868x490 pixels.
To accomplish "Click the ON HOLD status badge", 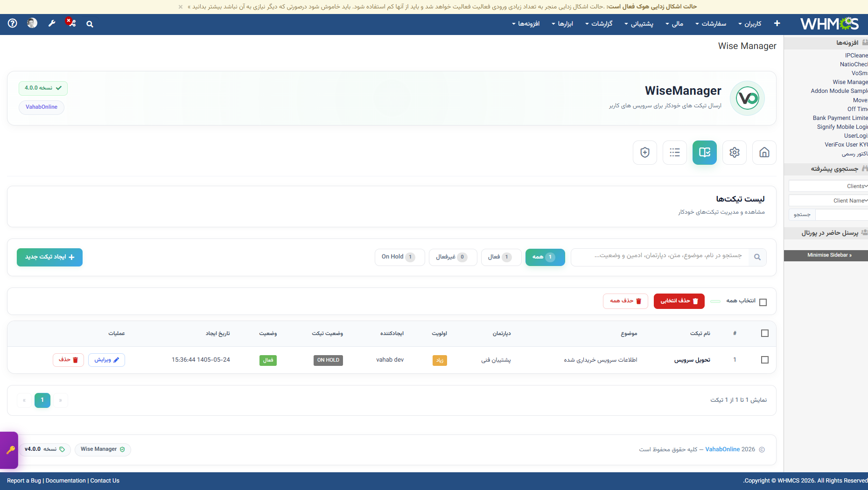I will click(x=328, y=360).
